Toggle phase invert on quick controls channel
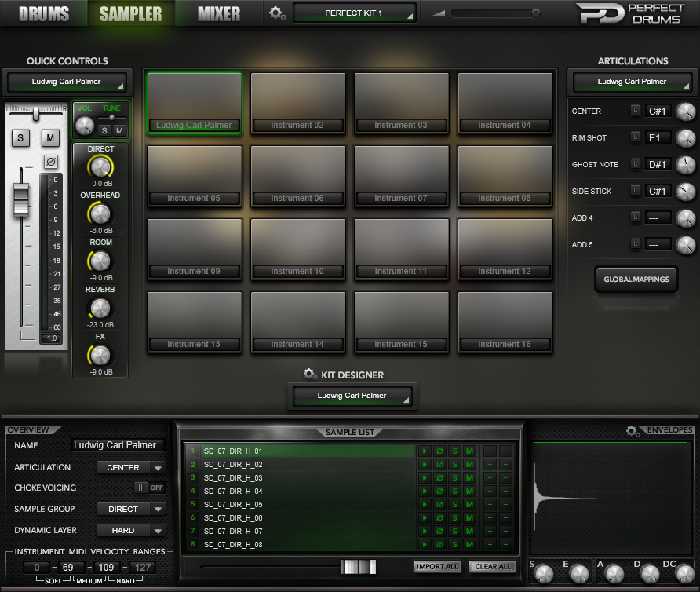The image size is (700, 592). (51, 162)
